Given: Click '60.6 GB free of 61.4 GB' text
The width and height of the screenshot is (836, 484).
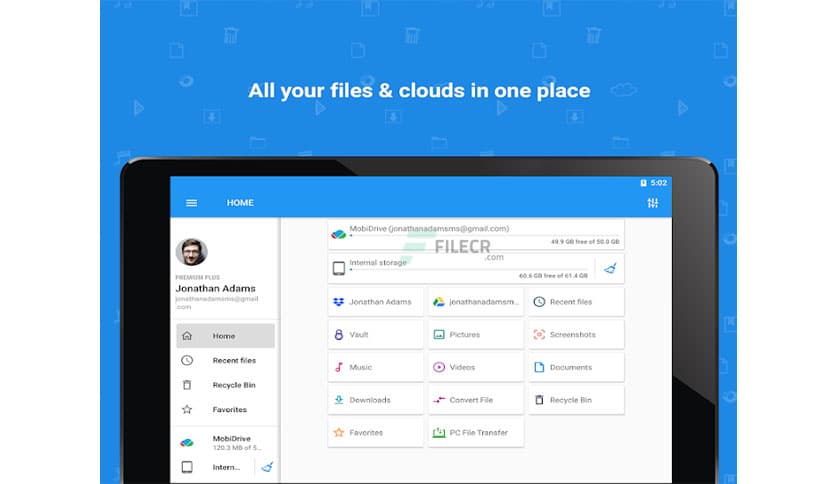Looking at the screenshot, I should (553, 276).
